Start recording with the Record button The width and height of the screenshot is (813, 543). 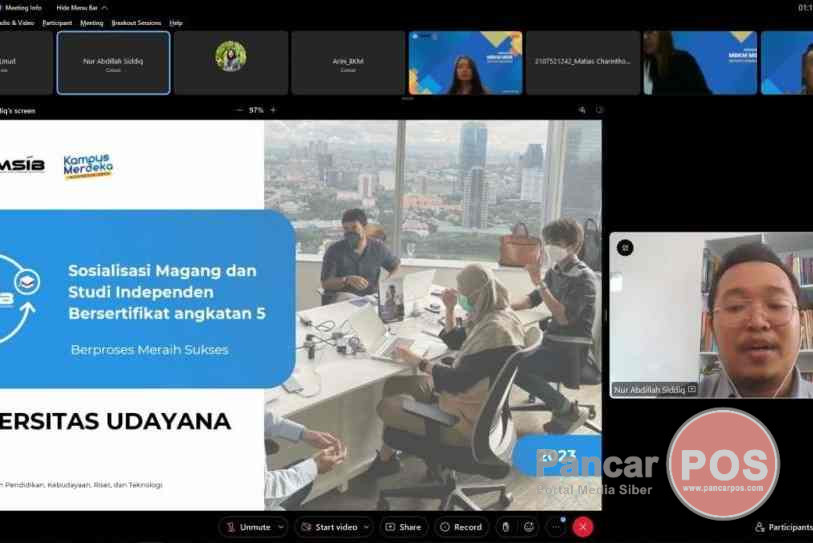tap(460, 527)
